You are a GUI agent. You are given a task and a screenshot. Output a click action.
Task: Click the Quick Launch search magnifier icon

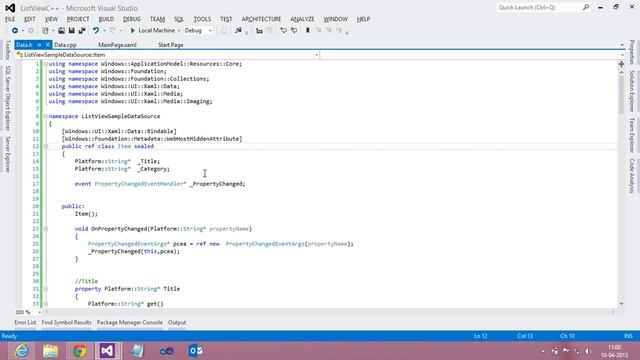tap(586, 7)
